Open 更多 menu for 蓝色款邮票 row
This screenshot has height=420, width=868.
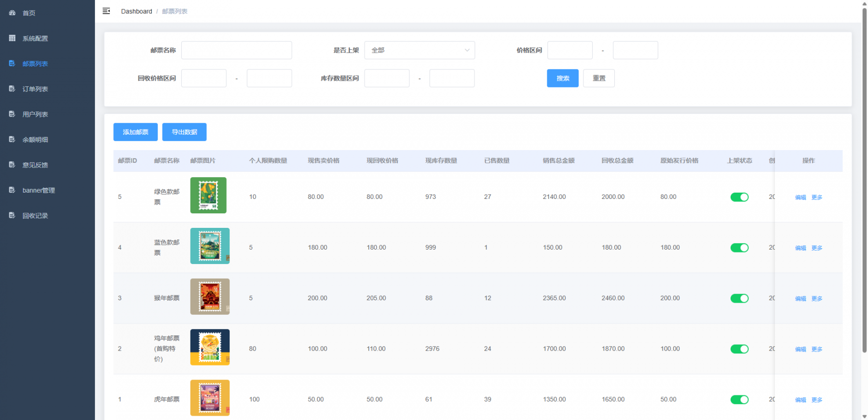click(817, 248)
